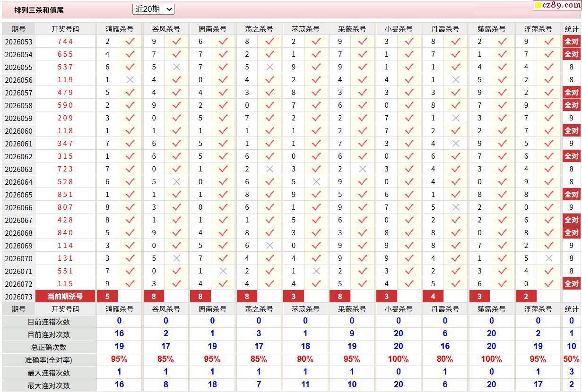Click the red 当前期杀号 label
Screen dimensions: 582x392
point(65,297)
